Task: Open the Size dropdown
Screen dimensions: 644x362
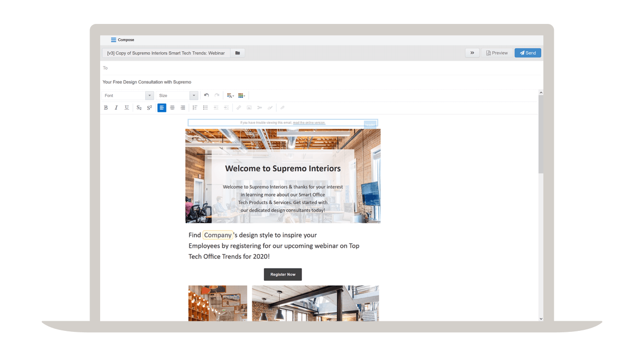Action: [177, 95]
